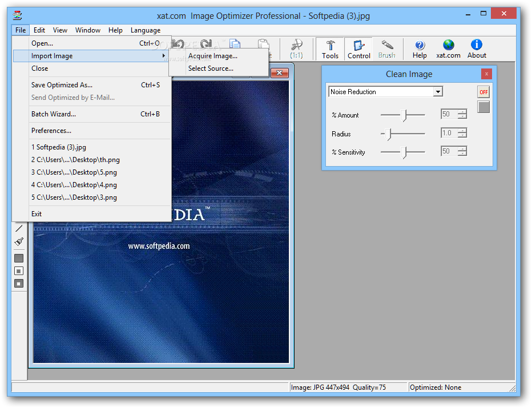Minimize the Image Optimizer window
532x408 pixels.
point(468,14)
